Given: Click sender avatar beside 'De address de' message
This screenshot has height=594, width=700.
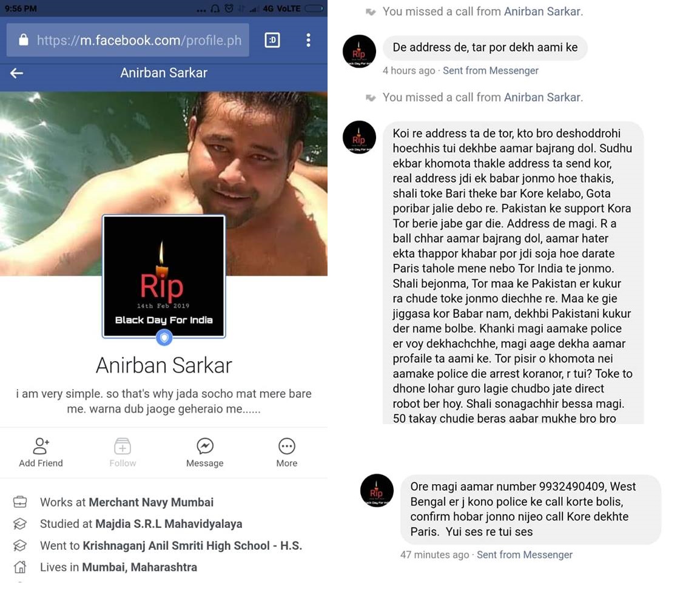Looking at the screenshot, I should pyautogui.click(x=359, y=52).
